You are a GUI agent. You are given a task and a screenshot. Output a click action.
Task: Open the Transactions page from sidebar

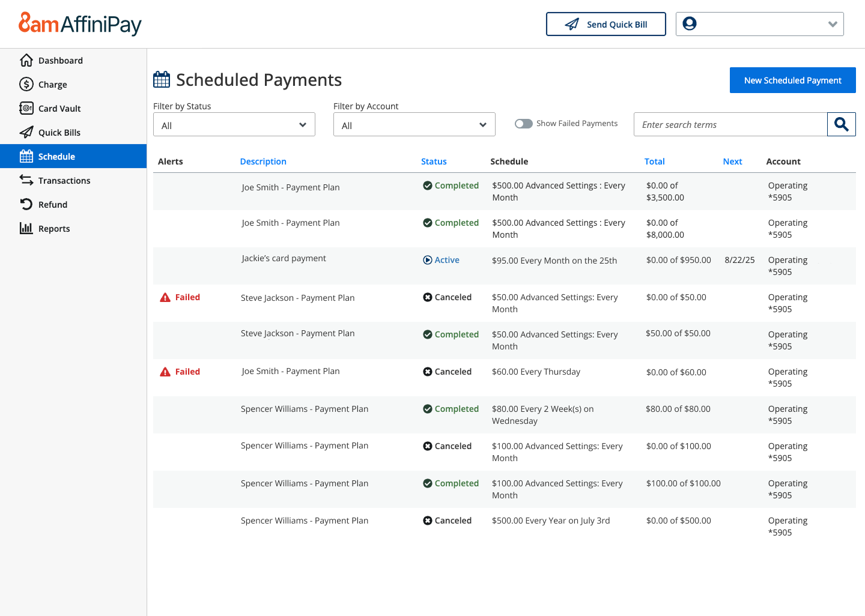[x=64, y=181]
